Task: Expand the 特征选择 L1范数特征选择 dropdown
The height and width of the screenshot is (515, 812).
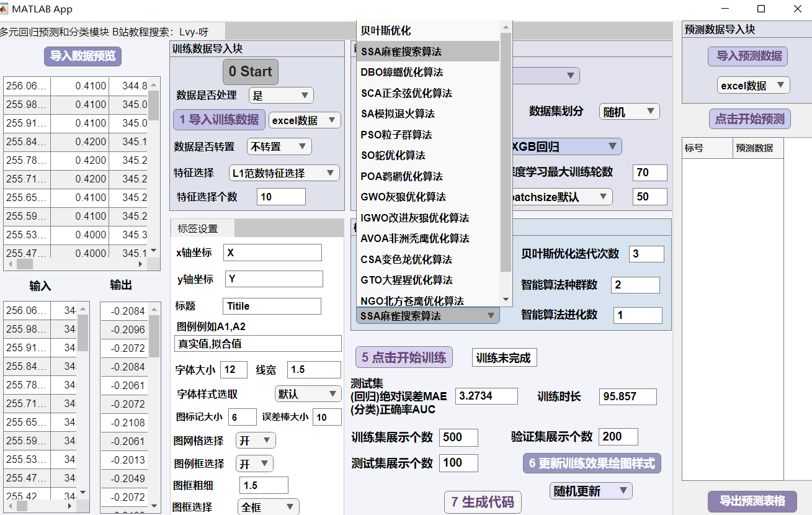Action: click(283, 173)
